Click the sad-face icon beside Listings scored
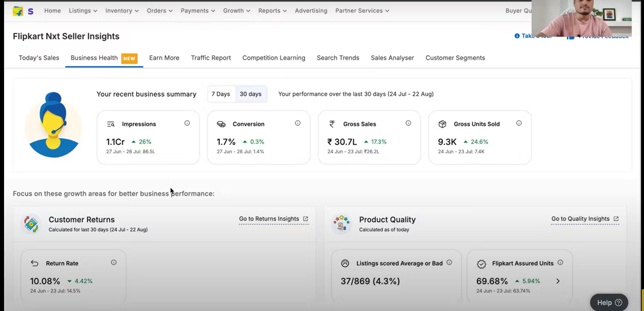This screenshot has height=311, width=644. (x=345, y=263)
